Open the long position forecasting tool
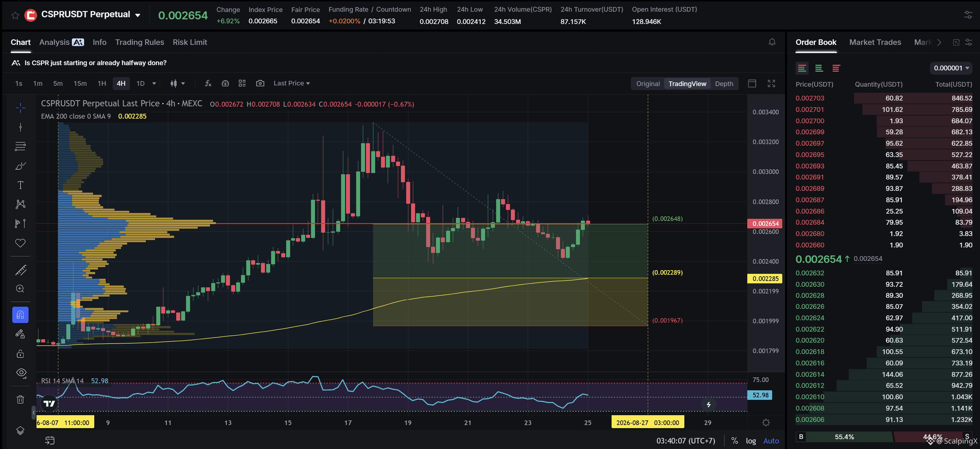 [x=21, y=223]
